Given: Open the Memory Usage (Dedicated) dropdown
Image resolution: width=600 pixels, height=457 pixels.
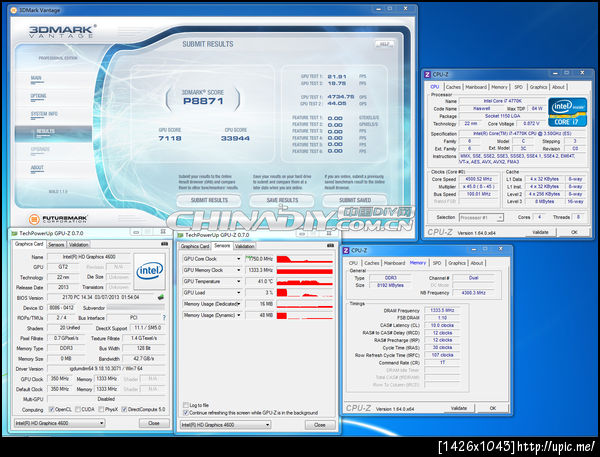Looking at the screenshot, I should 238,304.
